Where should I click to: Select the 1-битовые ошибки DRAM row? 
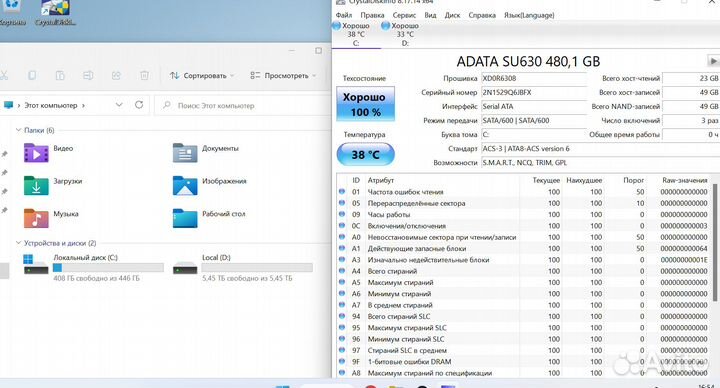coord(523,361)
